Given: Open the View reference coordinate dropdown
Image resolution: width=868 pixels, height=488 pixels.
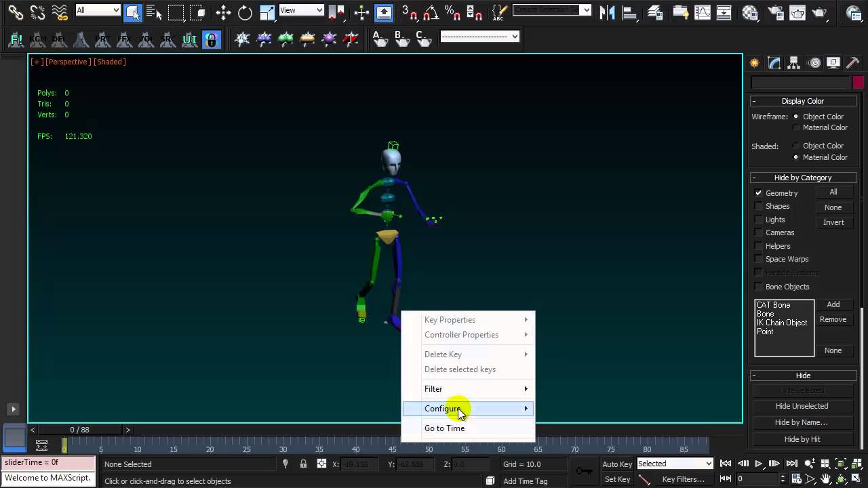Looking at the screenshot, I should 301,10.
